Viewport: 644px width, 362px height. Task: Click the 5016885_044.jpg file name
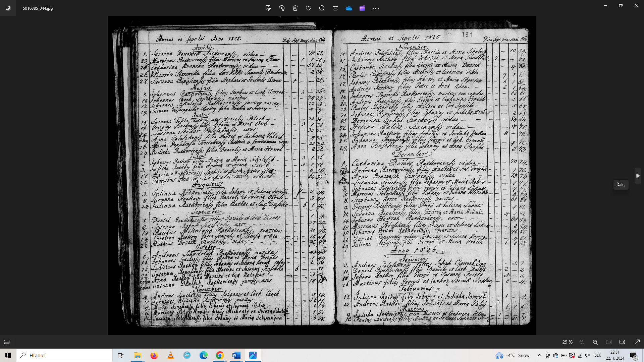38,8
